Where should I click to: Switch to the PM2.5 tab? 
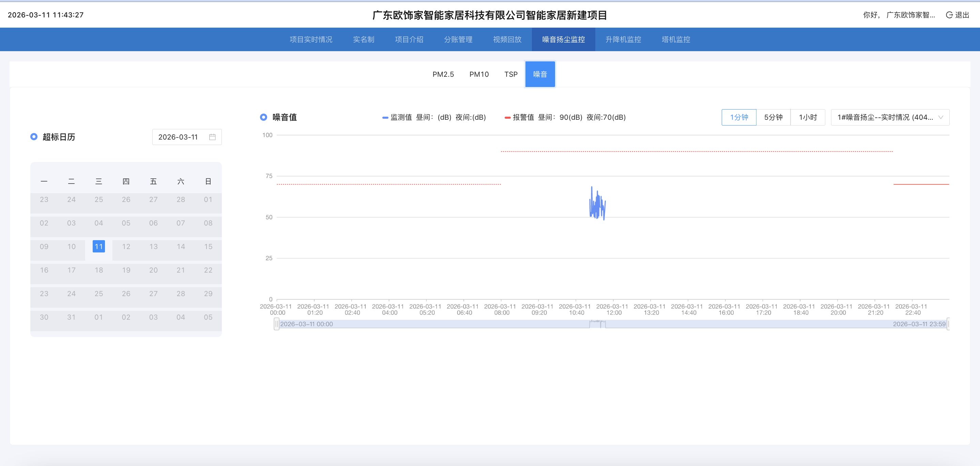point(443,74)
